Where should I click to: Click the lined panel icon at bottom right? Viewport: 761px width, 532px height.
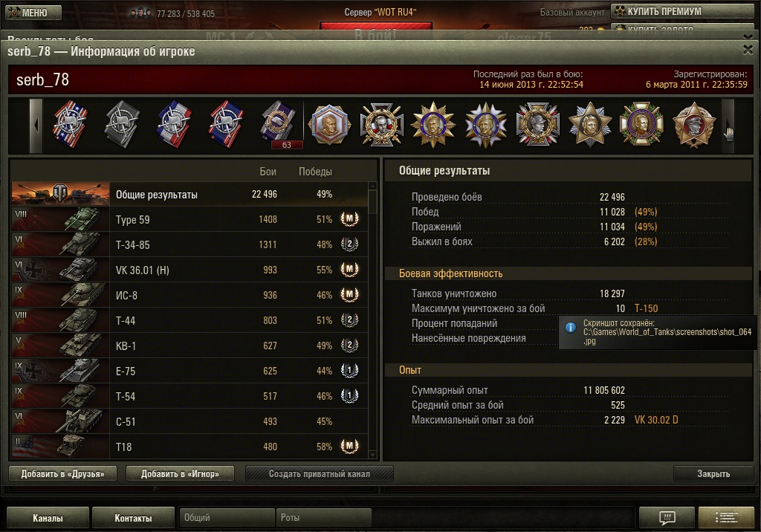(726, 517)
